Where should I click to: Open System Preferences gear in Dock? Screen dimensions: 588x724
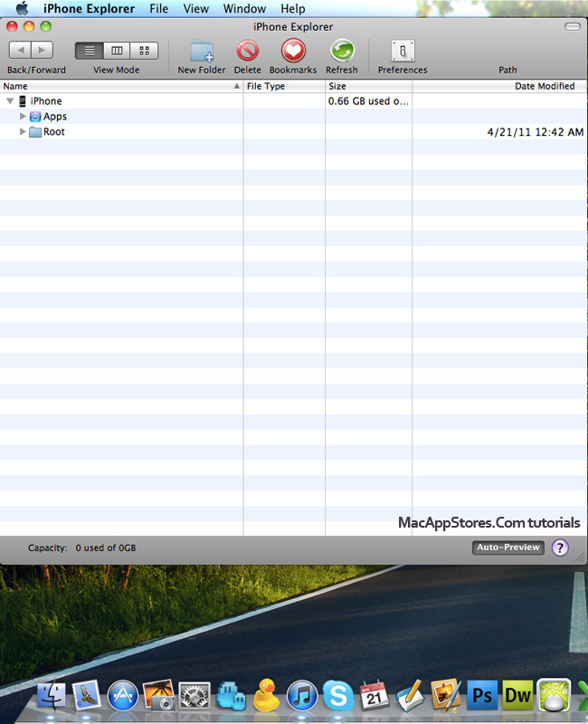pos(194,696)
